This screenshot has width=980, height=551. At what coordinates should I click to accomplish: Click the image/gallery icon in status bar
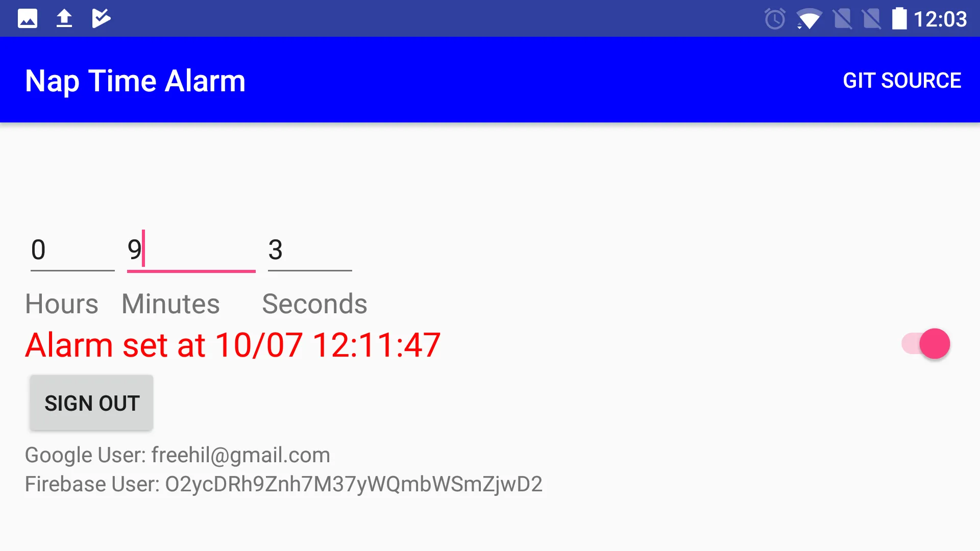click(27, 18)
